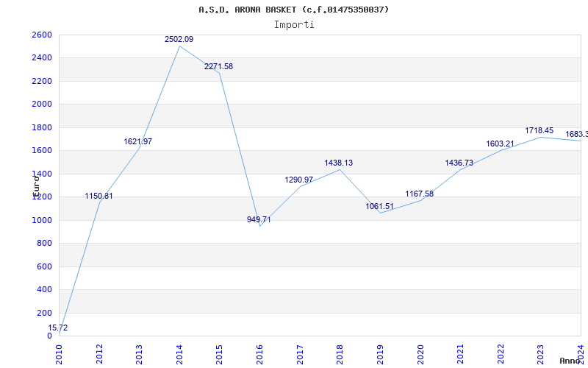Screen dimensions: 588x368
Task: Select the 1718.45 data label
Action: 539,131
